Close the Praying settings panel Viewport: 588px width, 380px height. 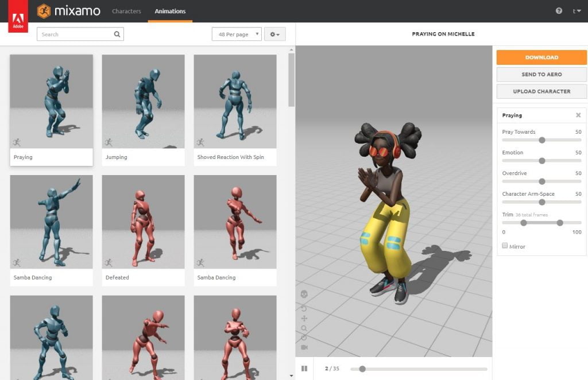pos(578,115)
